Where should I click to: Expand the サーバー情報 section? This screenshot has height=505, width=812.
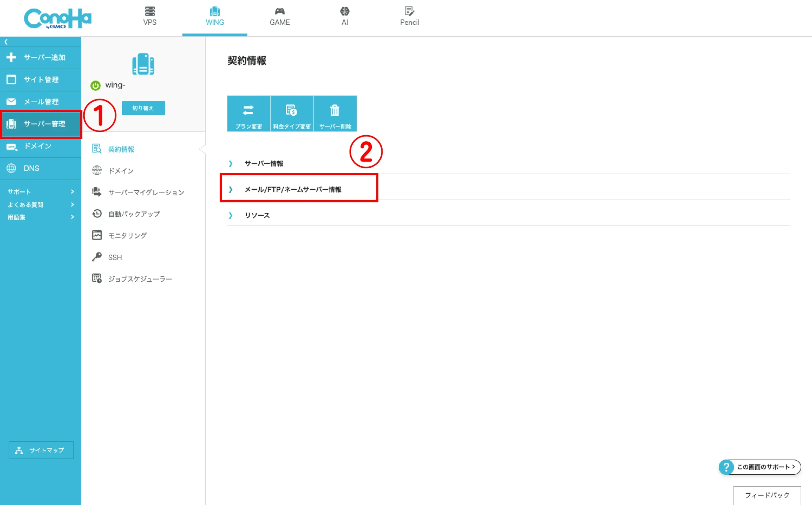[263, 163]
